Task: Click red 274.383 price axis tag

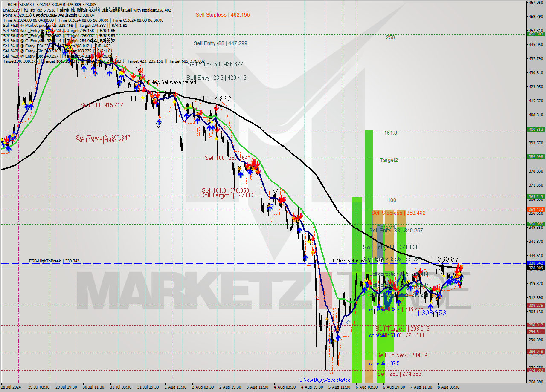Action: click(536, 370)
